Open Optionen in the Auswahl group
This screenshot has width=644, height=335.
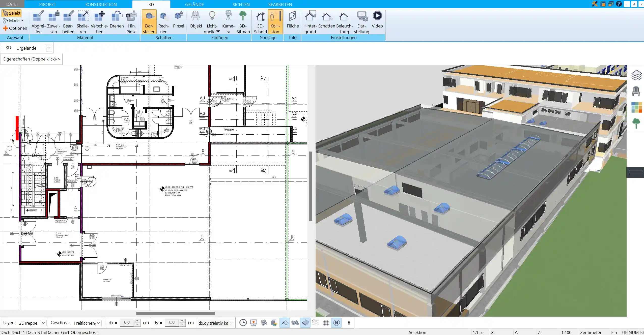pos(15,28)
